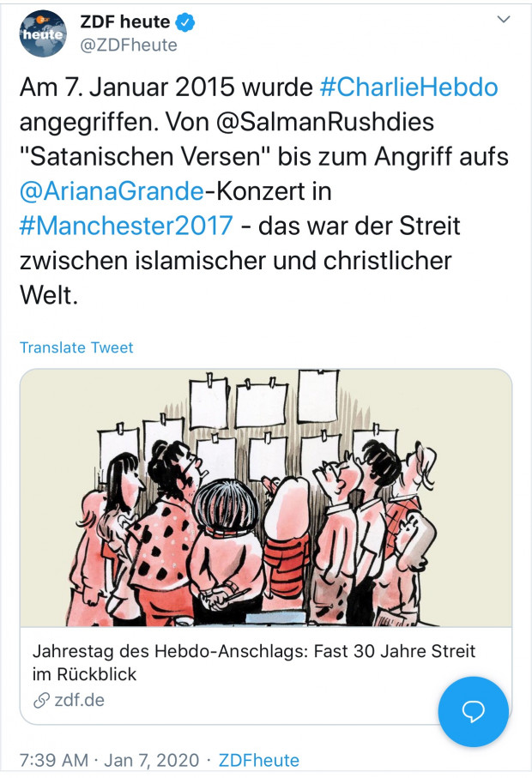Open the zdf.de domain link

80,700
